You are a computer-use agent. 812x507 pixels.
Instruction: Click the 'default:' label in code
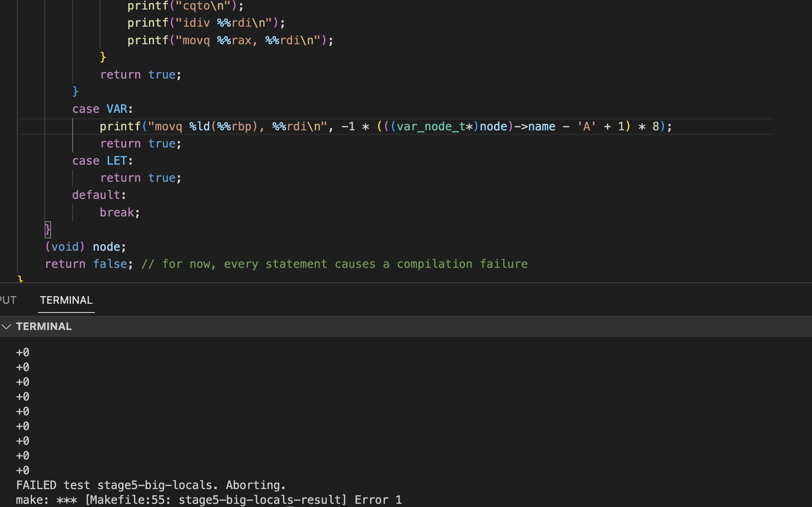coord(98,195)
